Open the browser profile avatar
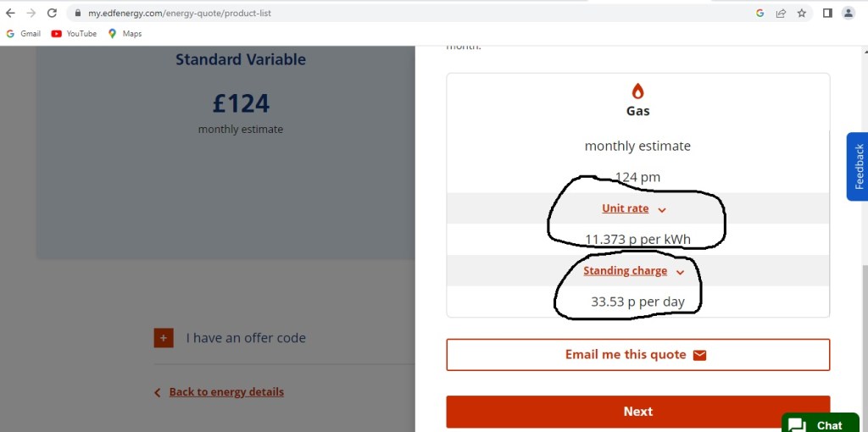 (848, 14)
